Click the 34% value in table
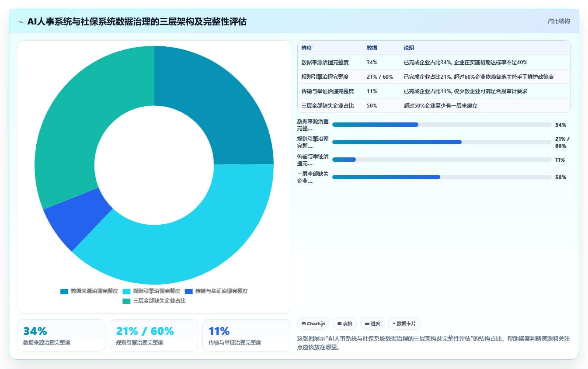This screenshot has width=588, height=369. tap(372, 63)
